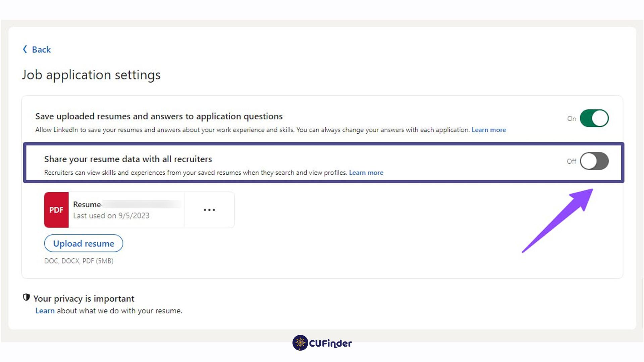Viewport: 644px width, 362px height.
Task: Click Learn about what we do with resumes
Action: (x=45, y=311)
